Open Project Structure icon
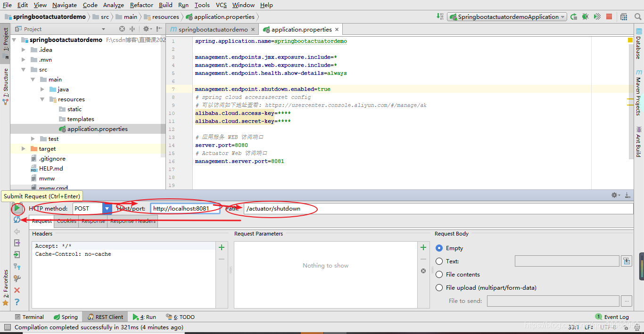Viewport: 644px width, 334px height. click(x=624, y=16)
